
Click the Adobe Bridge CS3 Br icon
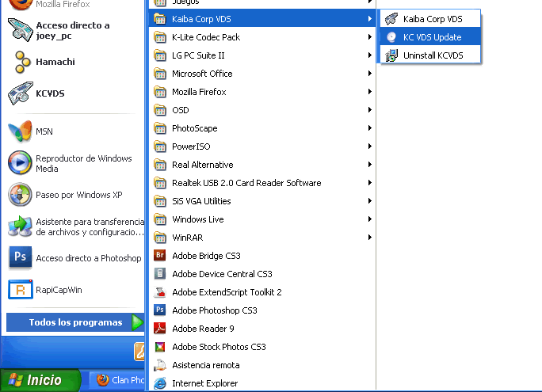click(160, 256)
